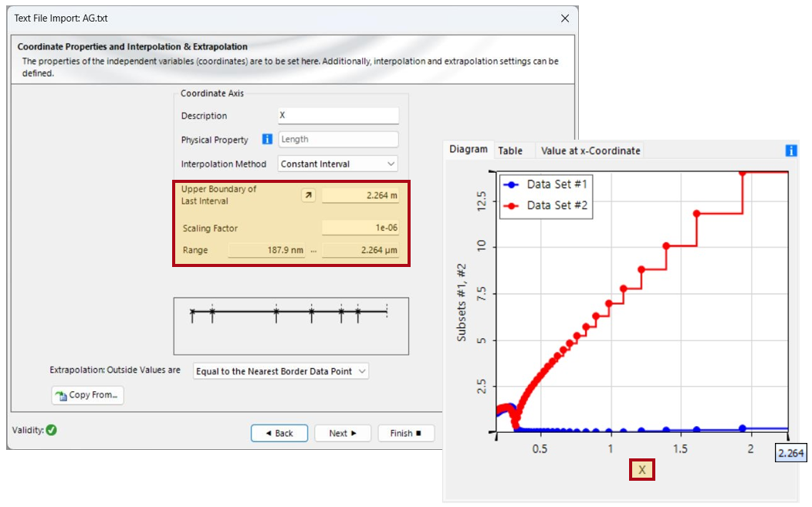The image size is (812, 507).
Task: Open the Extrapolation Outside Values dropdown
Action: pyautogui.click(x=281, y=371)
